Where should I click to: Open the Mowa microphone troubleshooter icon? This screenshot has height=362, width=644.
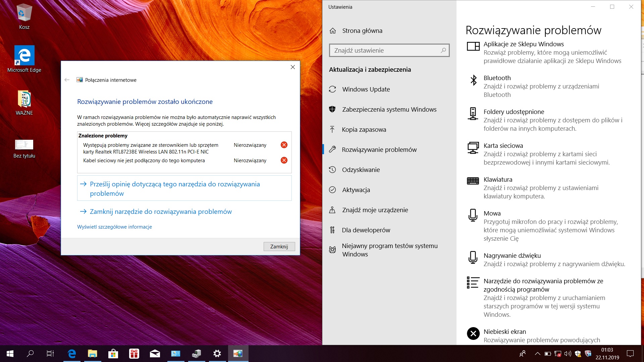pos(473,215)
